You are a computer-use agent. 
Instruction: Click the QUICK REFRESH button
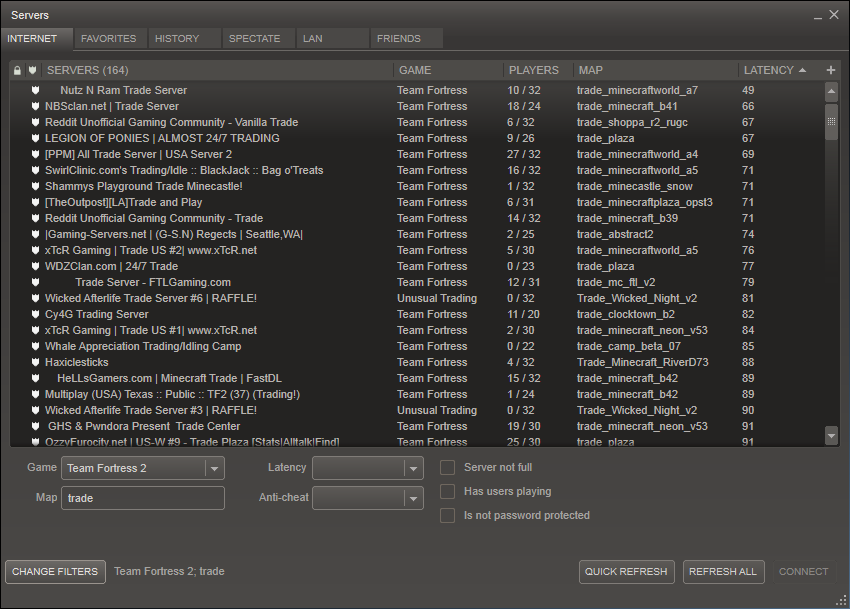pyautogui.click(x=627, y=572)
